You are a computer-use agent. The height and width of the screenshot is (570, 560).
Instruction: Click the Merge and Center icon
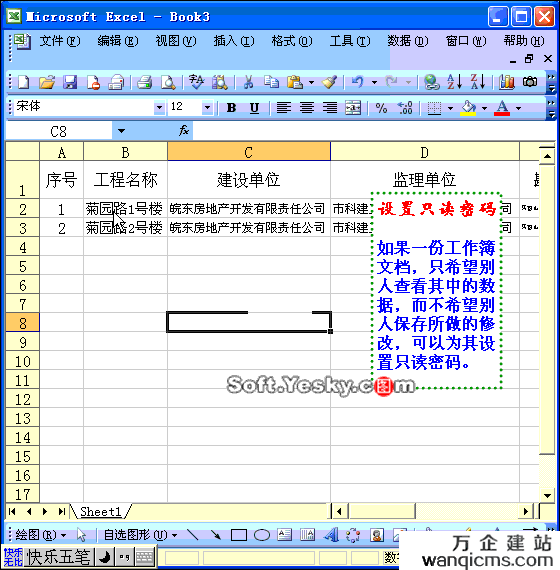pos(353,108)
